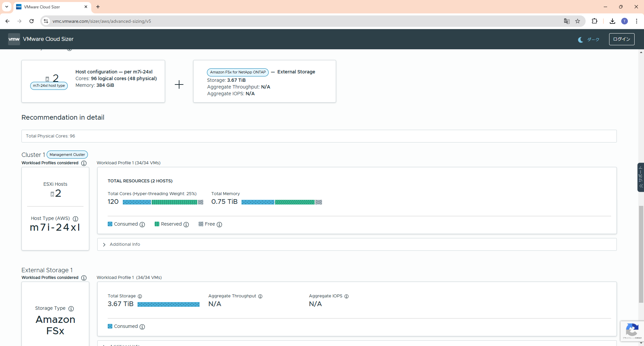Viewport: 644px width, 346px height.
Task: Click the ログイン login button
Action: click(622, 39)
